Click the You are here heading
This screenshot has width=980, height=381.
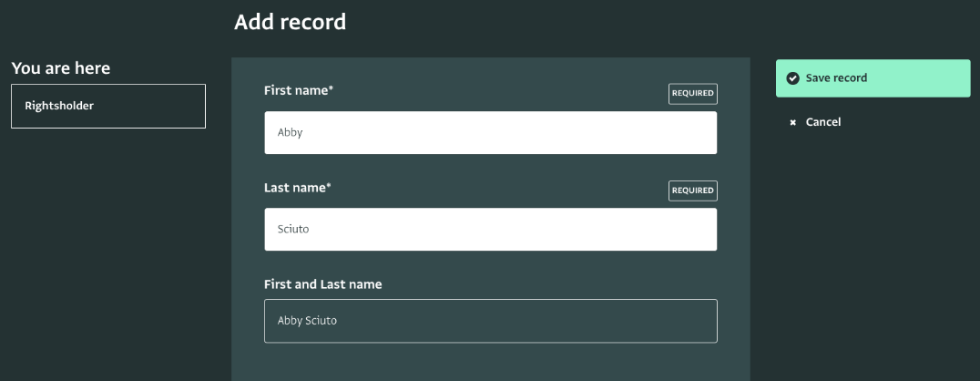60,68
